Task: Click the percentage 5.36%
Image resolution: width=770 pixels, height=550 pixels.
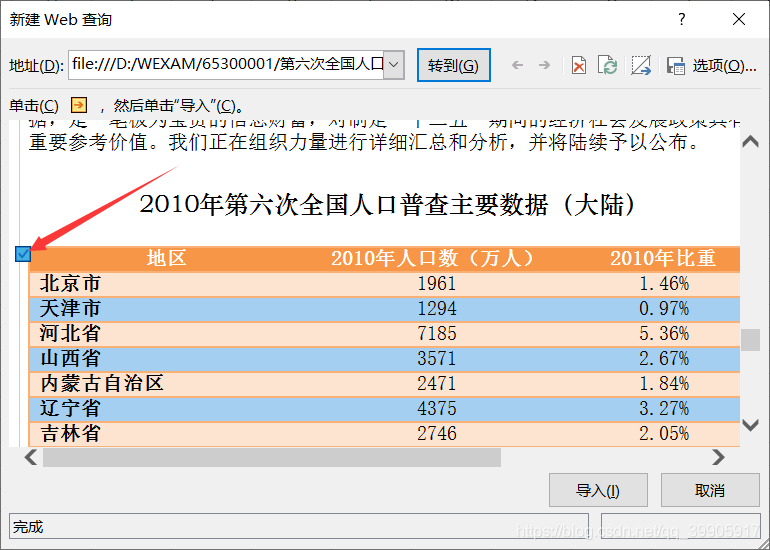Action: click(x=664, y=334)
